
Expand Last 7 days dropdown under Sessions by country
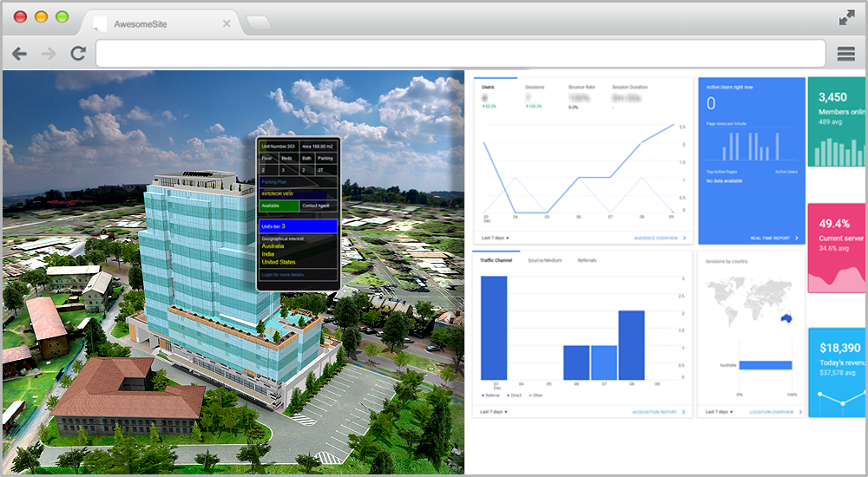click(x=720, y=412)
